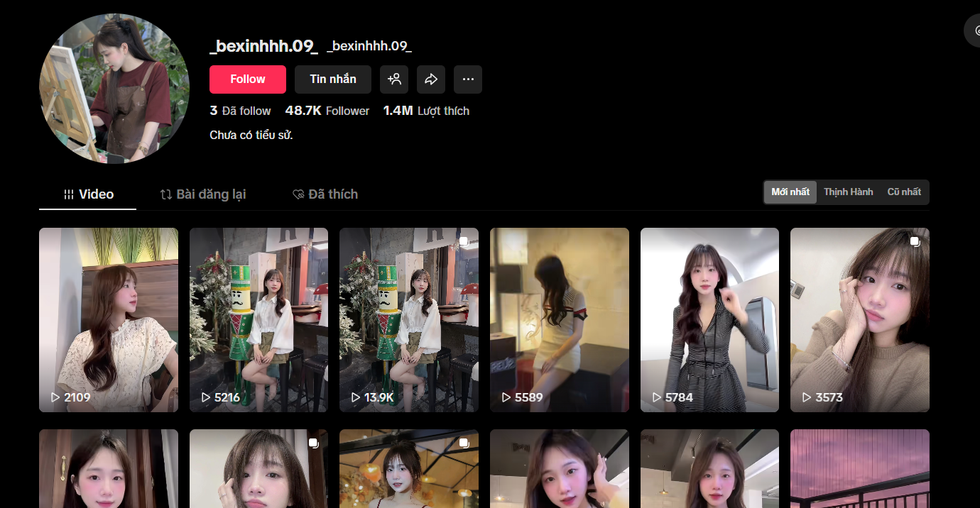Open the three-dot more options menu
980x508 pixels.
coord(468,79)
